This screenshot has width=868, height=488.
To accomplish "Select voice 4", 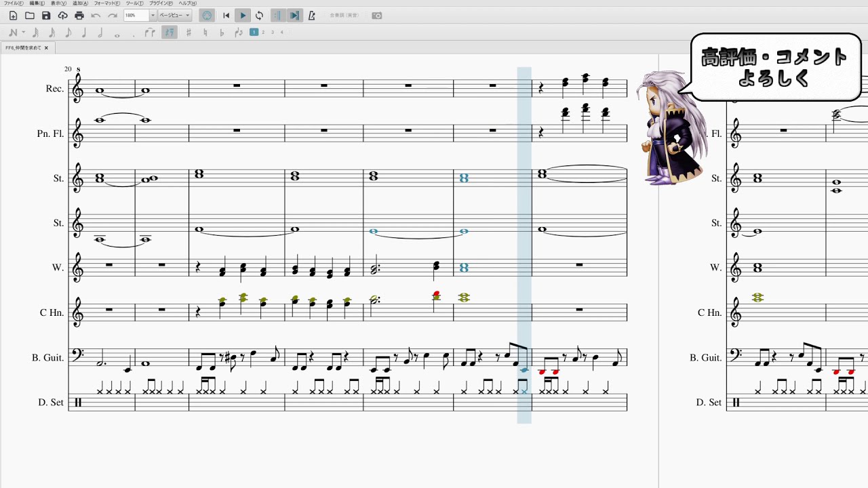I will tap(282, 32).
